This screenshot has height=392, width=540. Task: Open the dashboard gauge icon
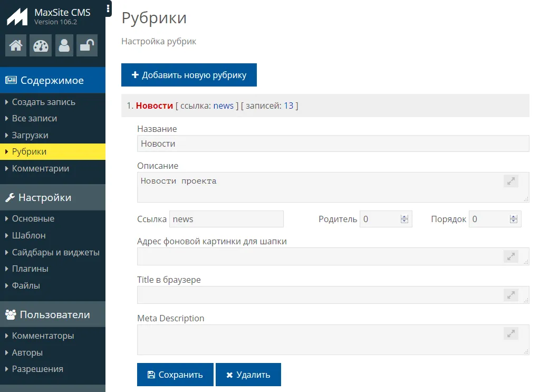pos(40,45)
